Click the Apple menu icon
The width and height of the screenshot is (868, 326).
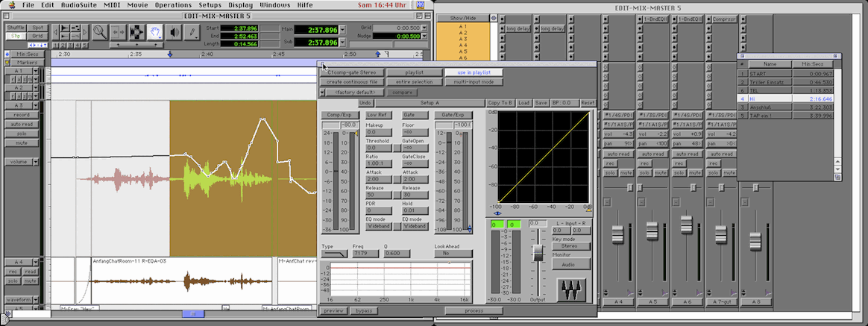12,5
